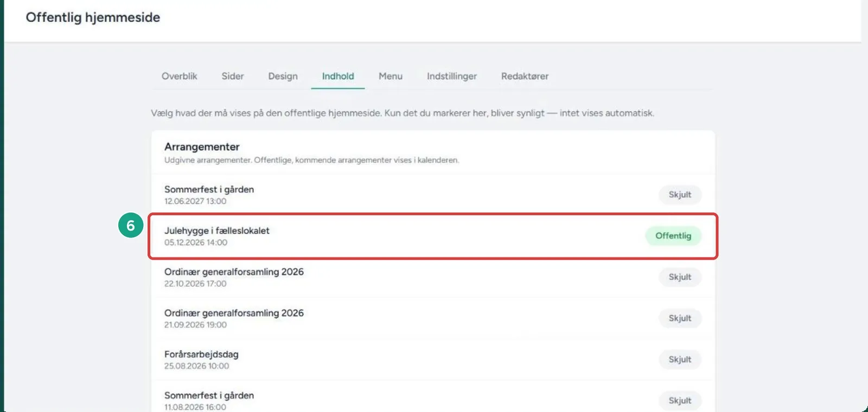The image size is (868, 412).
Task: Toggle Skjult for generalforsamling on 21.09.2026
Action: point(680,318)
